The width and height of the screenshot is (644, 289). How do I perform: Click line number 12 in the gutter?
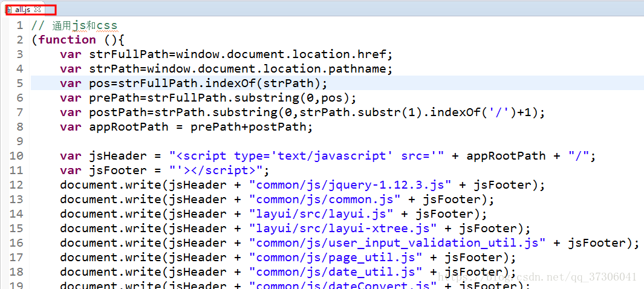[x=16, y=185]
